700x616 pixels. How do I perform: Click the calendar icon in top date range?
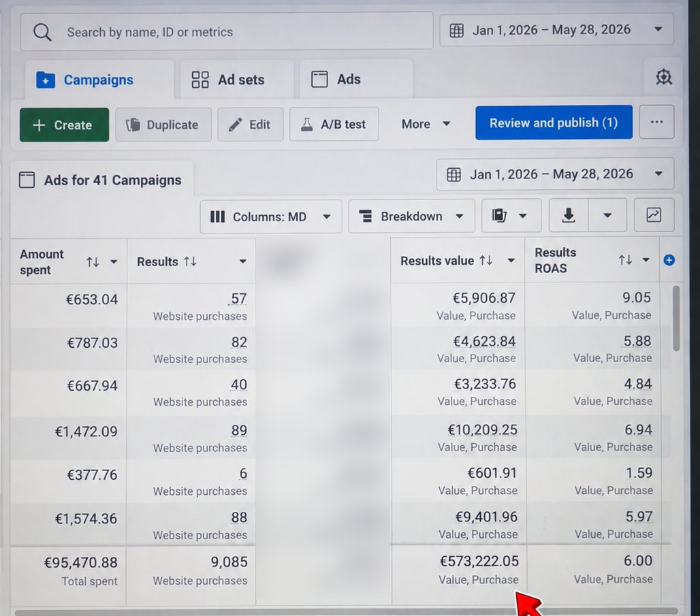tap(456, 31)
